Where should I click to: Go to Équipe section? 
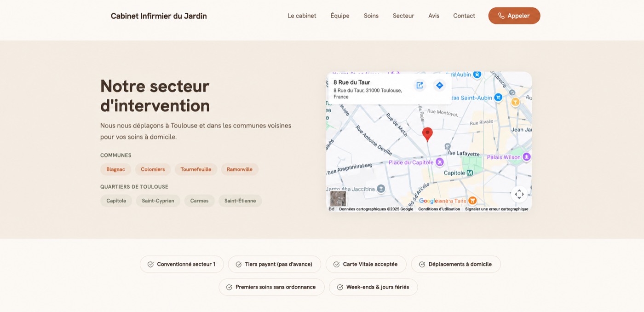(340, 16)
